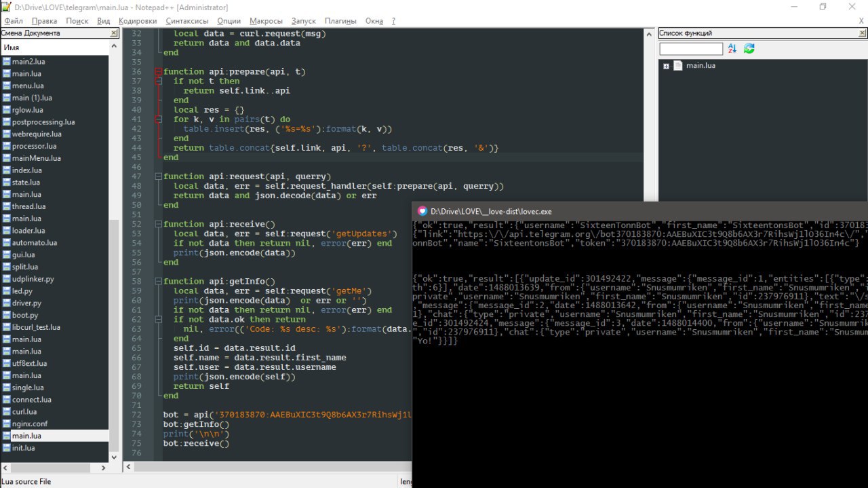Click 'Lua source File' in status bar
Image resolution: width=868 pixels, height=488 pixels.
coord(26,482)
